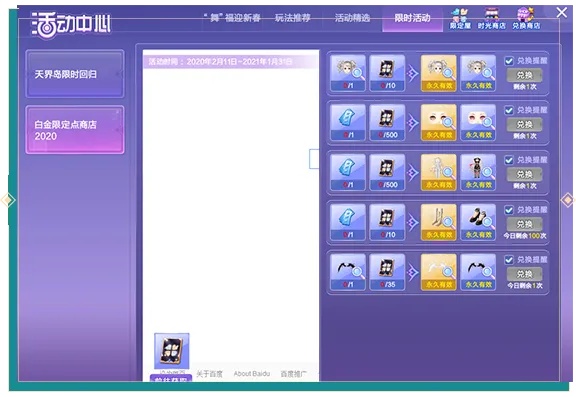Inspect the 0/10 card in the hair row
Screen dimensions: 576x397
pyautogui.click(x=387, y=73)
